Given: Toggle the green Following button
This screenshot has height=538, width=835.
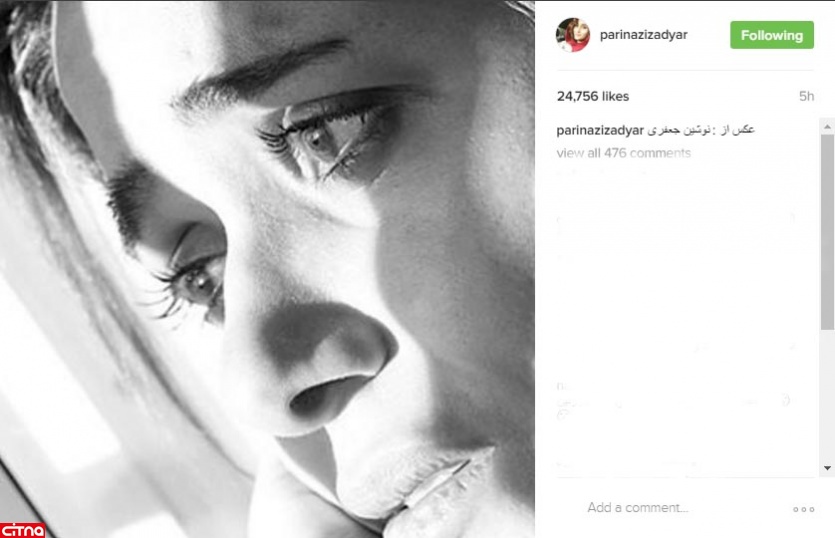Looking at the screenshot, I should click(x=772, y=35).
